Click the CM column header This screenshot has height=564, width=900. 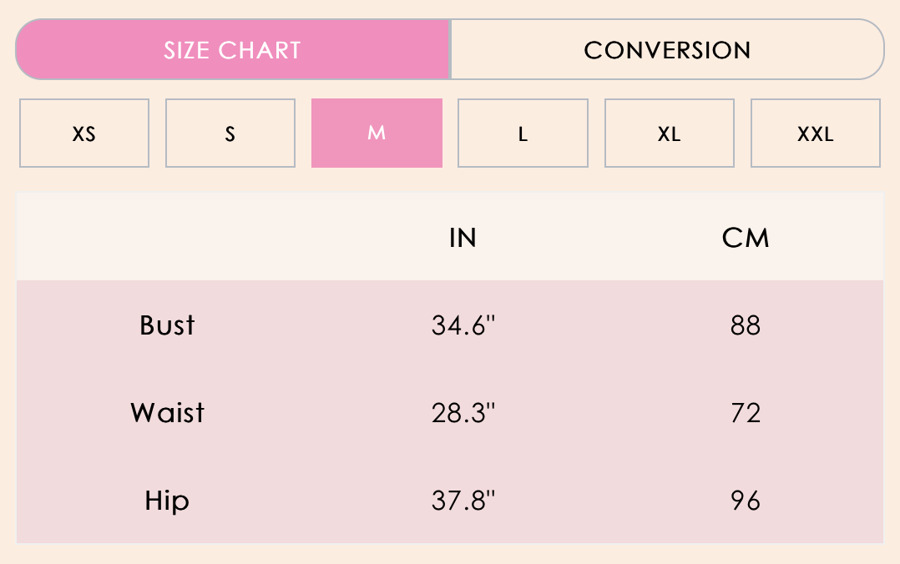click(746, 238)
